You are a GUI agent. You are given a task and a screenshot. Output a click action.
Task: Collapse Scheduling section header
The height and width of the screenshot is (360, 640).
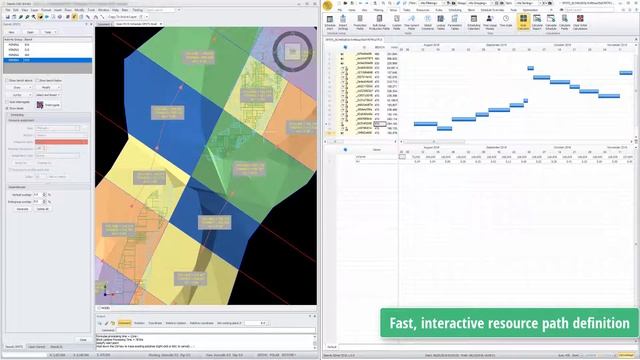pos(48,115)
